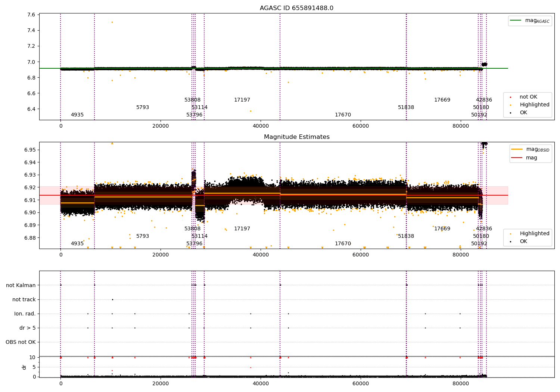Click the 'Ion. rad.' axis label
Viewport: 560px width, 392px height.
(25, 314)
